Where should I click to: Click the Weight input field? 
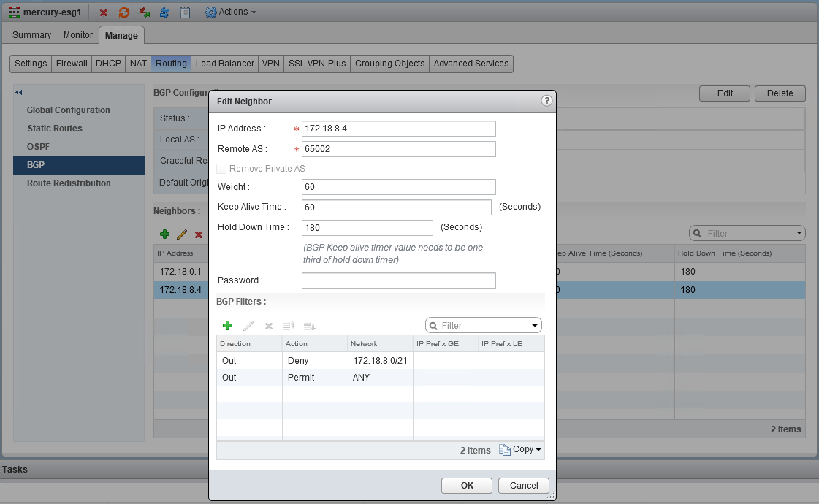[x=398, y=187]
